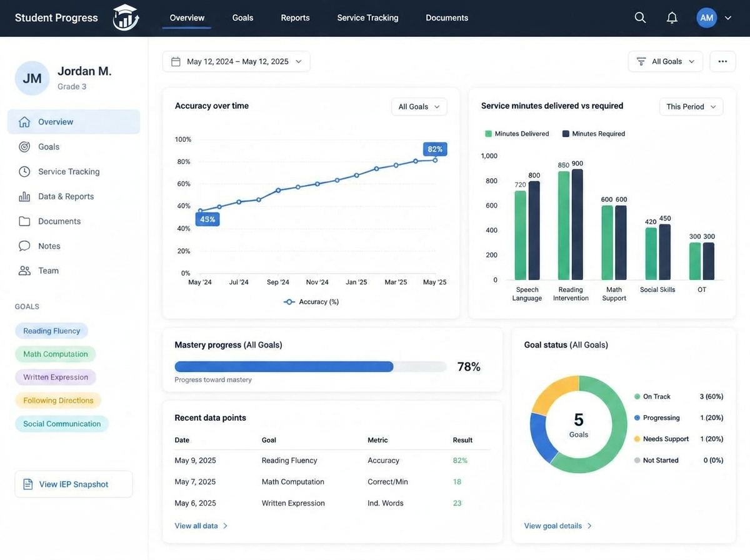Click the Goals target icon in sidebar
The height and width of the screenshot is (560, 750).
click(24, 147)
